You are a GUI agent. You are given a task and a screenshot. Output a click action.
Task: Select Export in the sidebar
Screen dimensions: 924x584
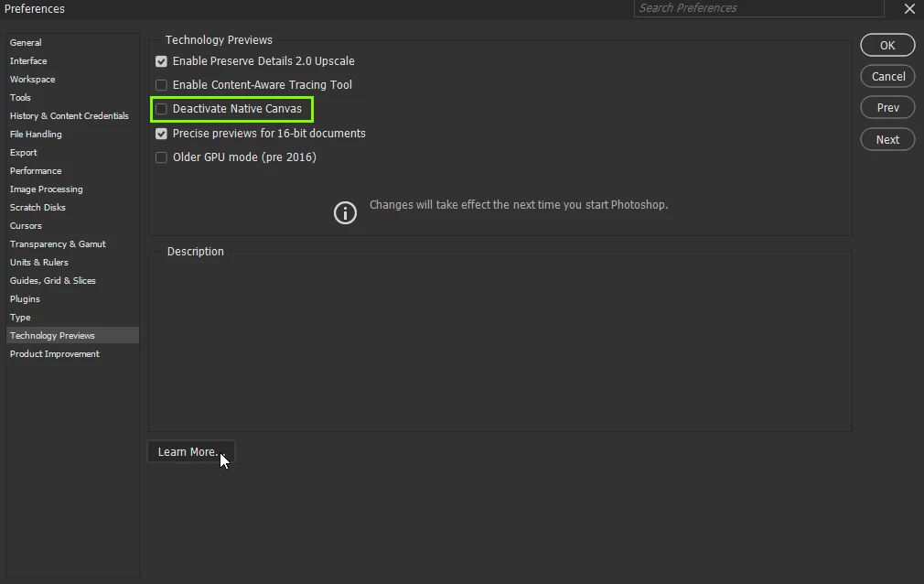click(72, 152)
